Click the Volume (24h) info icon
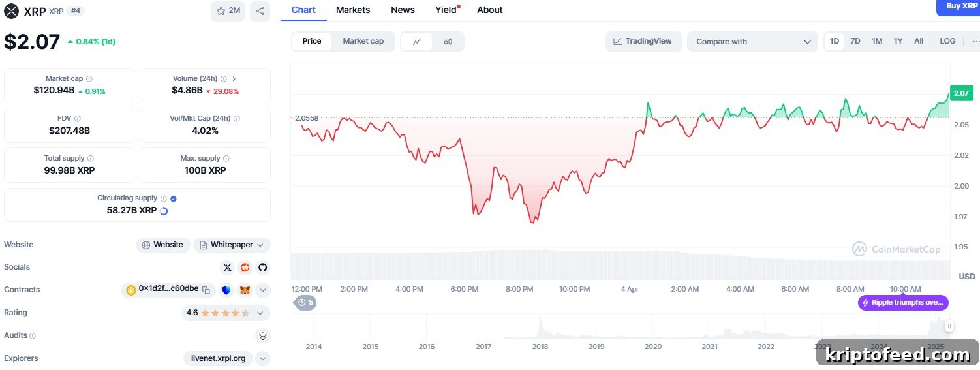This screenshot has width=980, height=370. (224, 79)
